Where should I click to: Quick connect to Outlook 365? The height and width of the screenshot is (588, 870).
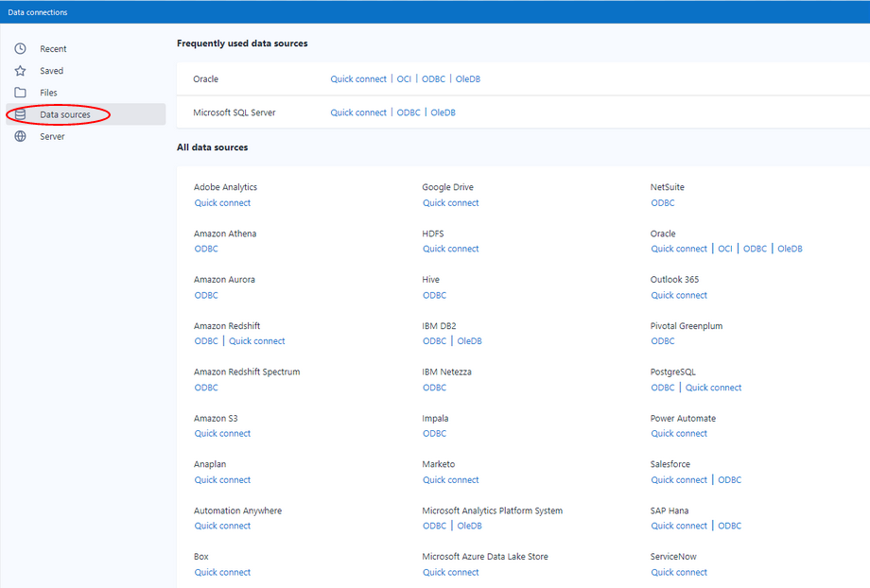(679, 295)
